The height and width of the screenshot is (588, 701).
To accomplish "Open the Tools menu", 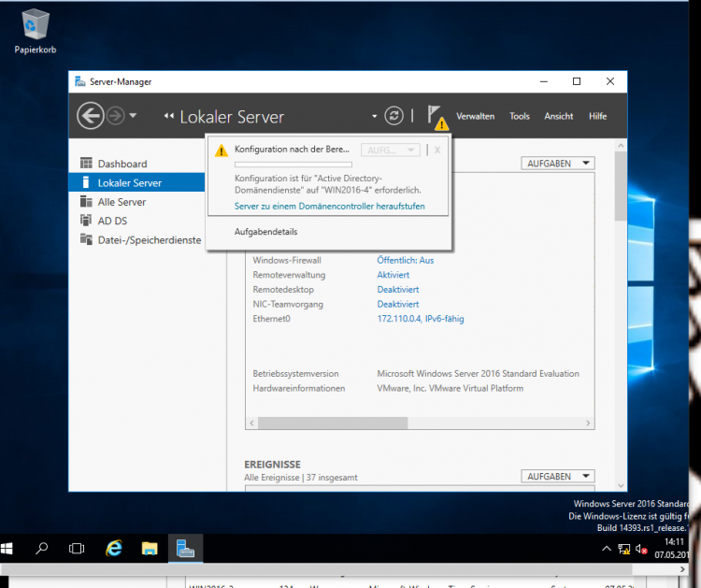I will coord(520,117).
